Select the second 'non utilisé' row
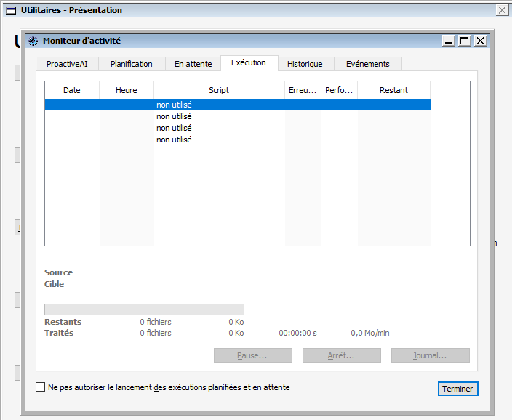 coord(174,116)
